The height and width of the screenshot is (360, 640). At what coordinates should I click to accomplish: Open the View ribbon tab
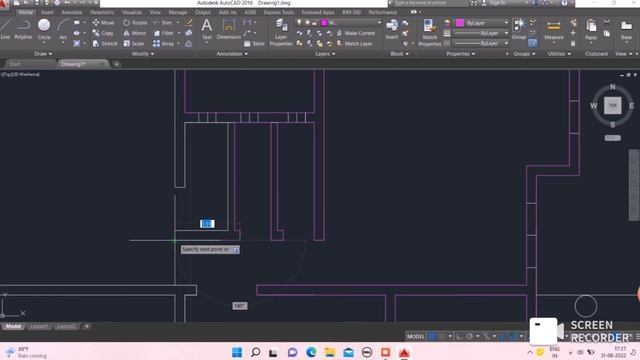(x=155, y=12)
